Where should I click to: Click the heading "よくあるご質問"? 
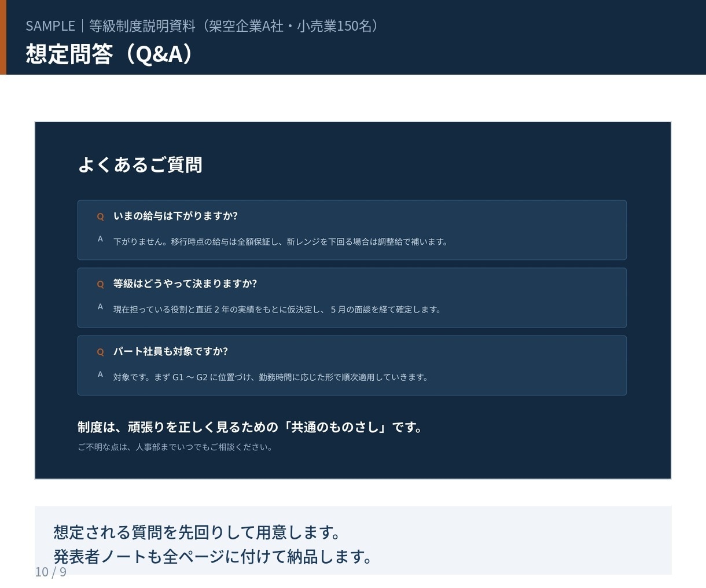pyautogui.click(x=140, y=165)
